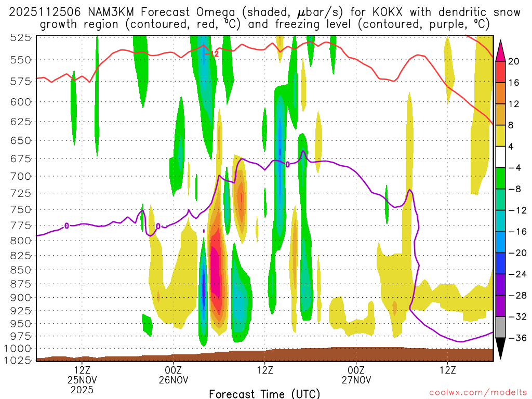
Task: Select the gray swatch between -32 and -36
Action: 500,327
